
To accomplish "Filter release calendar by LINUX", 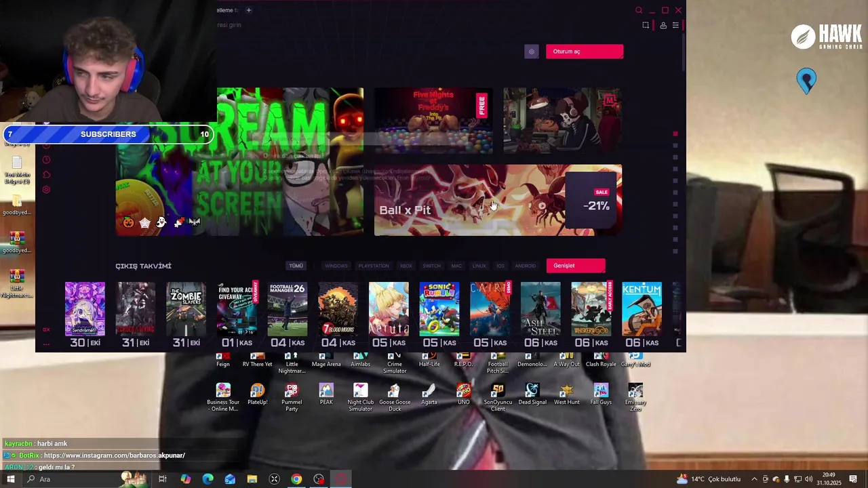I will [479, 266].
